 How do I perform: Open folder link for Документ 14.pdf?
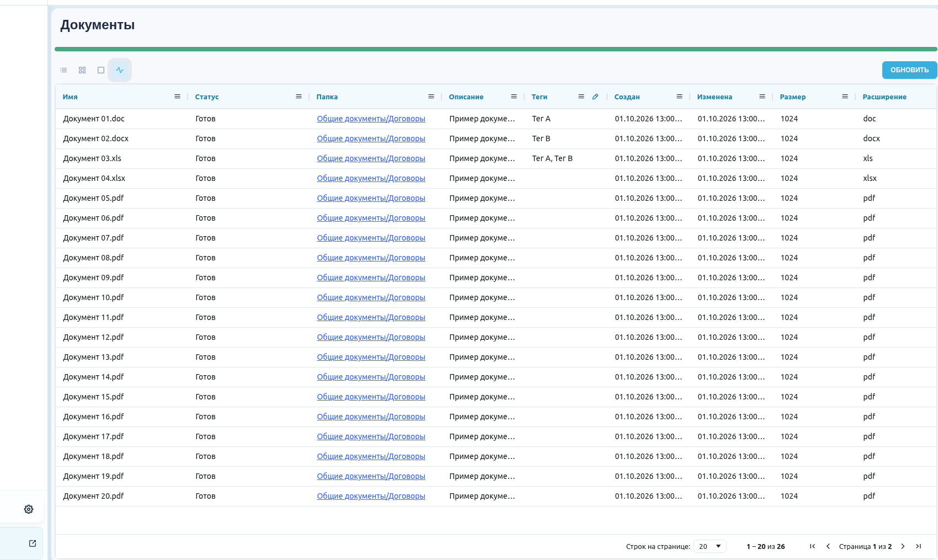pyautogui.click(x=371, y=377)
